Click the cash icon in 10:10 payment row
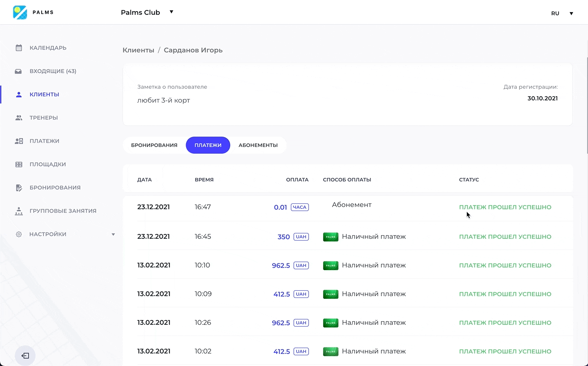The height and width of the screenshot is (366, 588). point(331,265)
